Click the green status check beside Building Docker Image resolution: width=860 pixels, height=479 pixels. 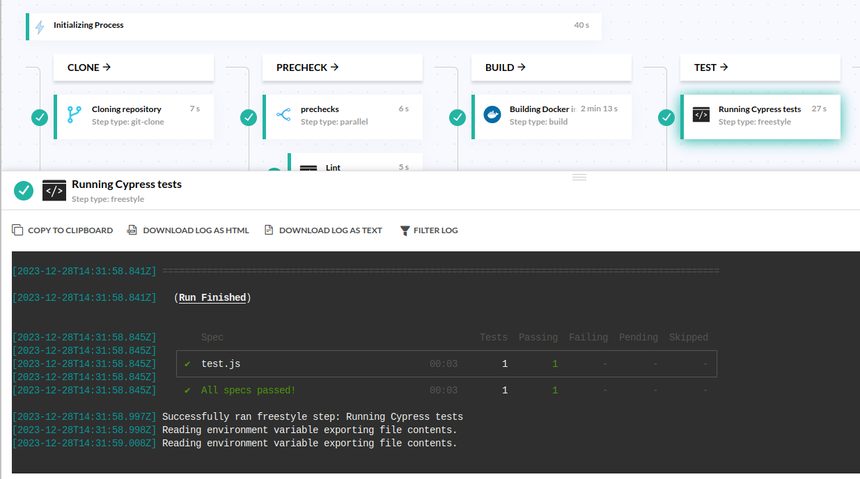click(x=457, y=117)
